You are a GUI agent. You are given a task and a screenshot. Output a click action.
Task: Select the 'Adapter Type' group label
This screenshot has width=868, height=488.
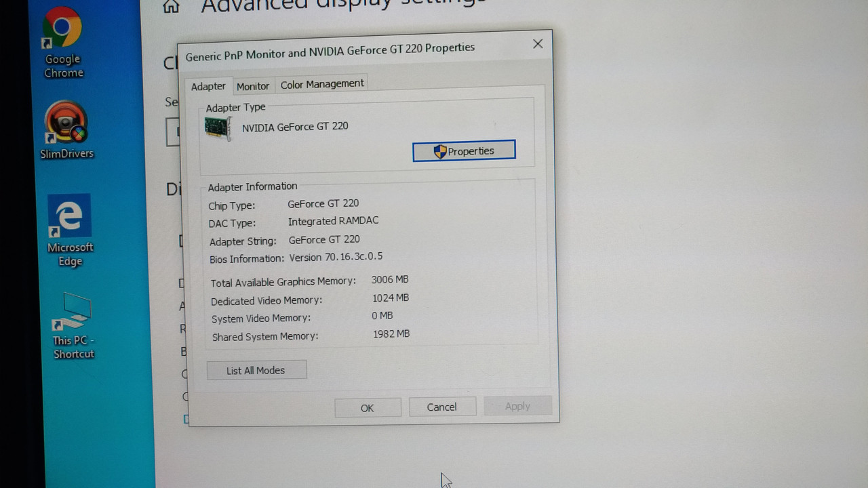coord(236,107)
